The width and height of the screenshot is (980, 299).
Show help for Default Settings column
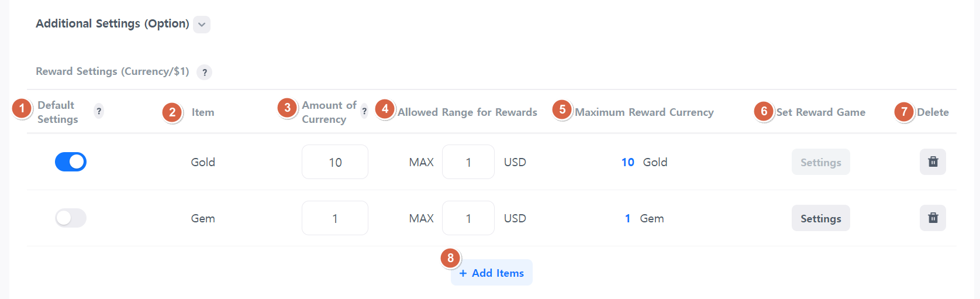coord(99,111)
